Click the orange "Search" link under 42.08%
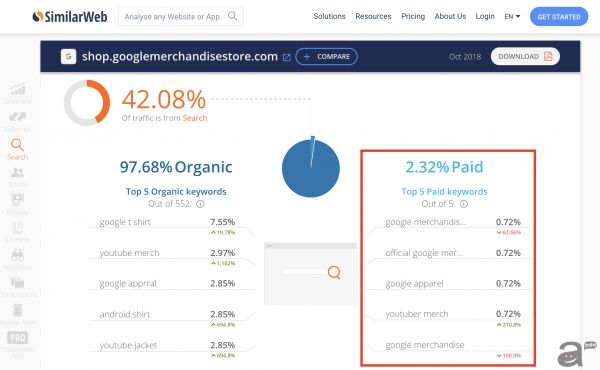Screen dimensions: 600x370 [195, 118]
